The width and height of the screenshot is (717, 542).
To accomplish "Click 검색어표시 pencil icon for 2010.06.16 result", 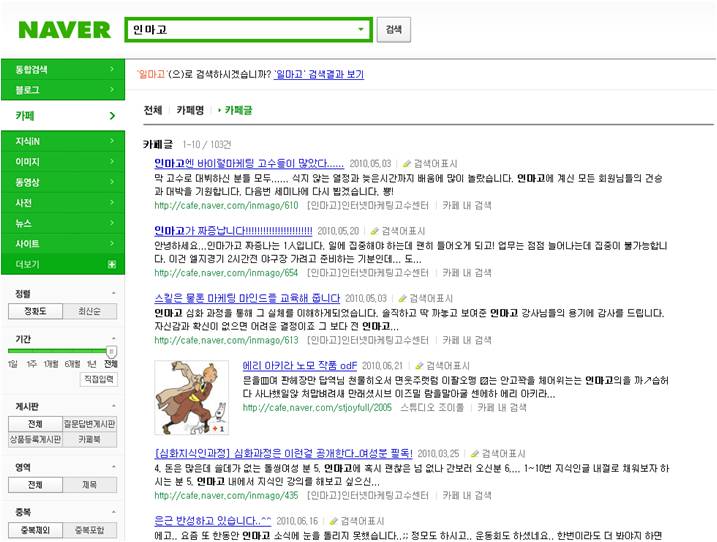I will click(333, 521).
